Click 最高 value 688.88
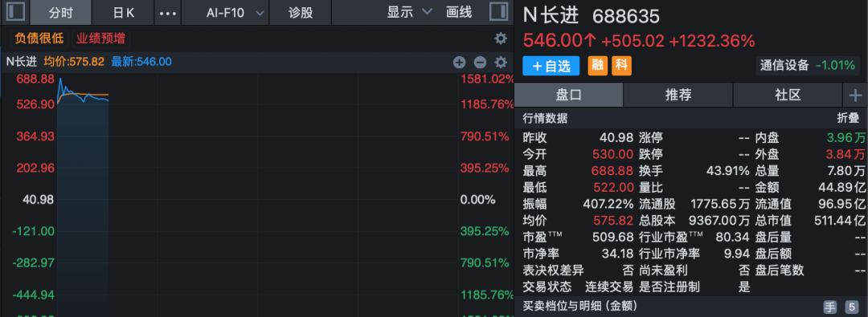Viewport: 868px width, 317px height. pos(612,171)
